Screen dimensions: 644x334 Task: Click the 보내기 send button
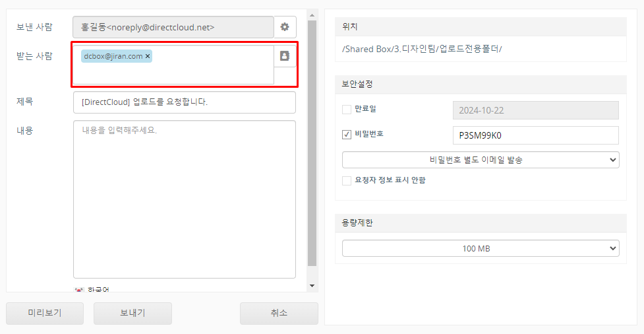[132, 314]
